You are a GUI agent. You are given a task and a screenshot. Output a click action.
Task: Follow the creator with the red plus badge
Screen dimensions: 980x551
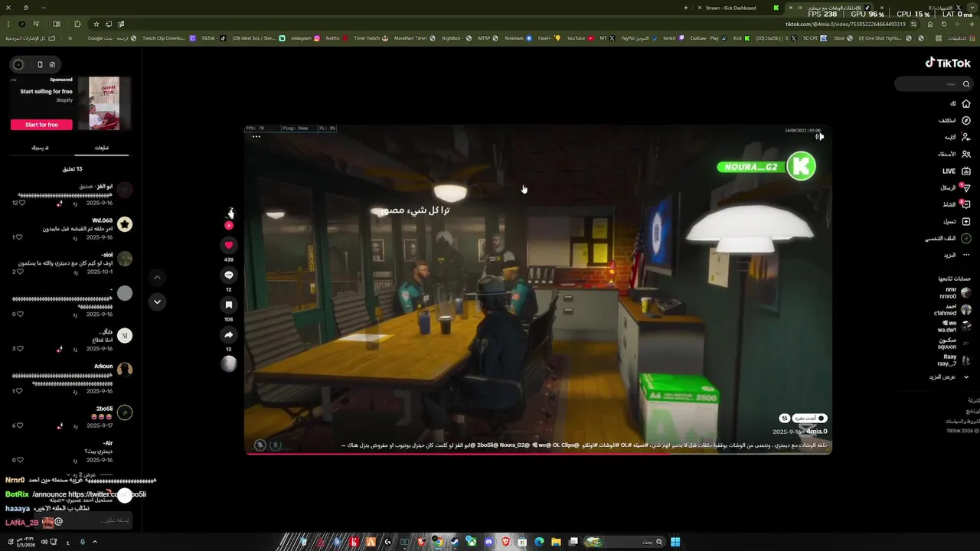tap(228, 226)
